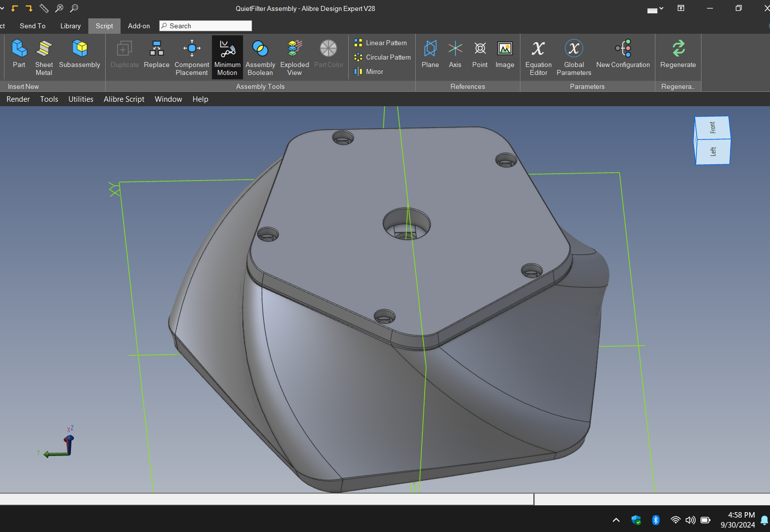
Task: Open the Send To tab
Action: point(33,26)
